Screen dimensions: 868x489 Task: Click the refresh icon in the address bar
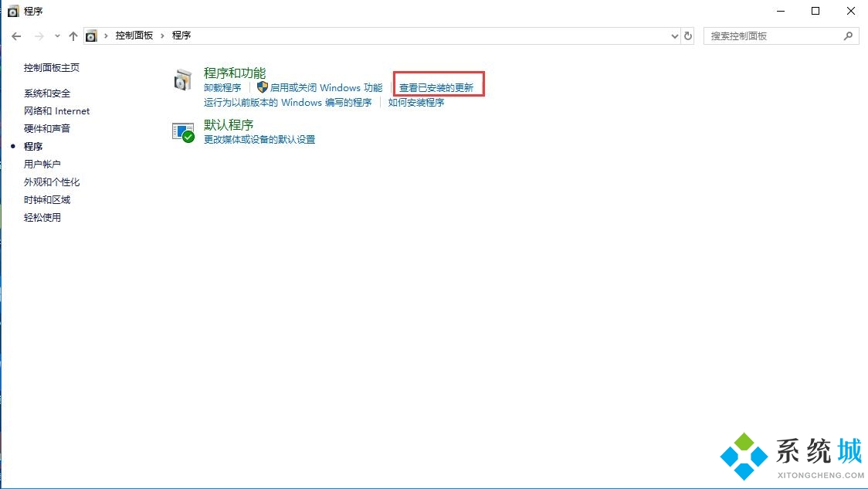pyautogui.click(x=687, y=36)
